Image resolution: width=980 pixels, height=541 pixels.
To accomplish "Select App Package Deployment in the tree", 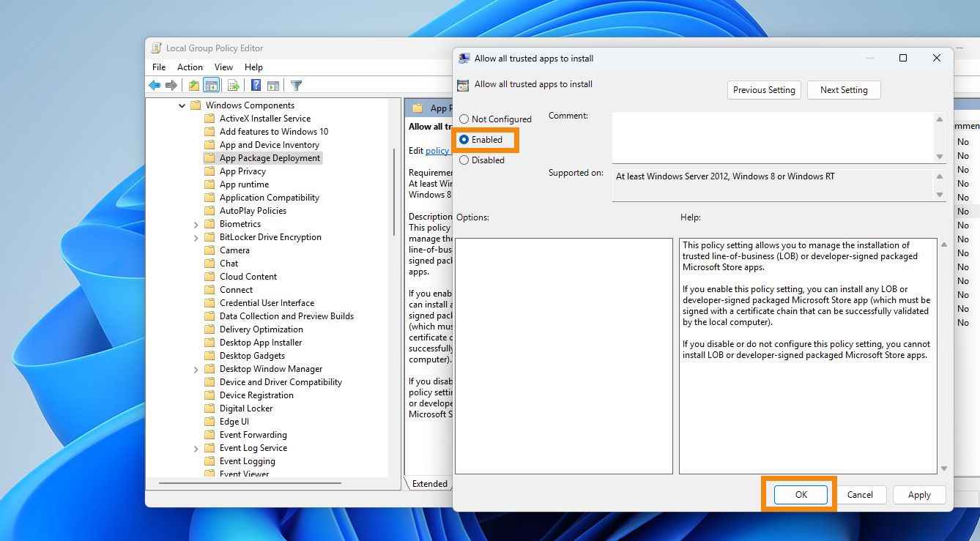I will (x=270, y=158).
